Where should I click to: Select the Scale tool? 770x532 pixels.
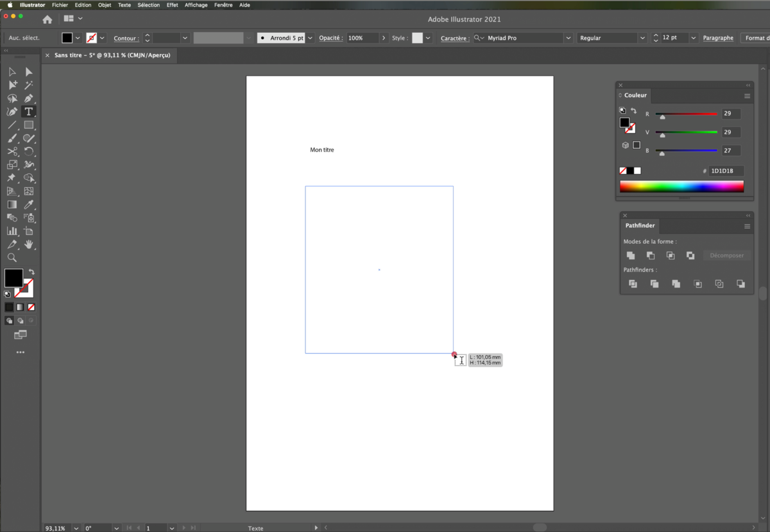(x=12, y=165)
